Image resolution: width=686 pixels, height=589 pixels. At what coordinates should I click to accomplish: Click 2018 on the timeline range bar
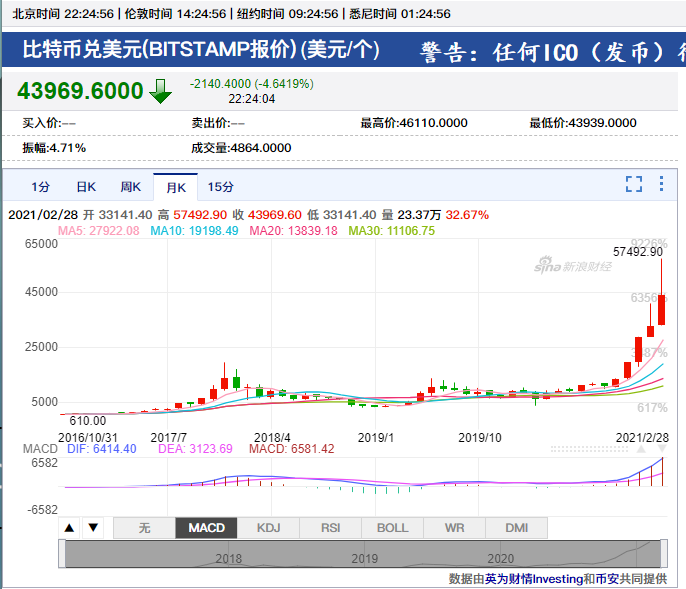point(228,559)
